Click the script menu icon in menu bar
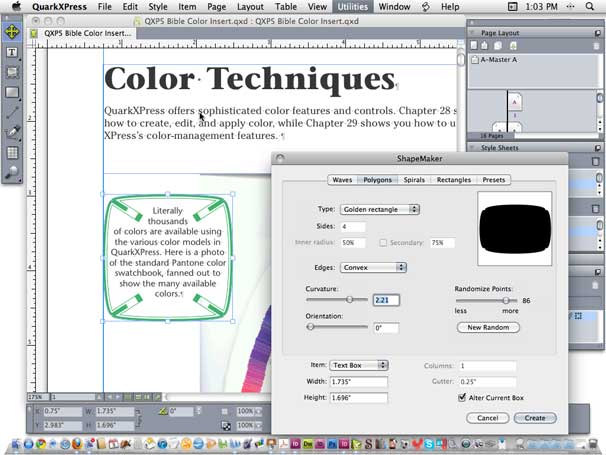606x455 pixels. pos(426,7)
